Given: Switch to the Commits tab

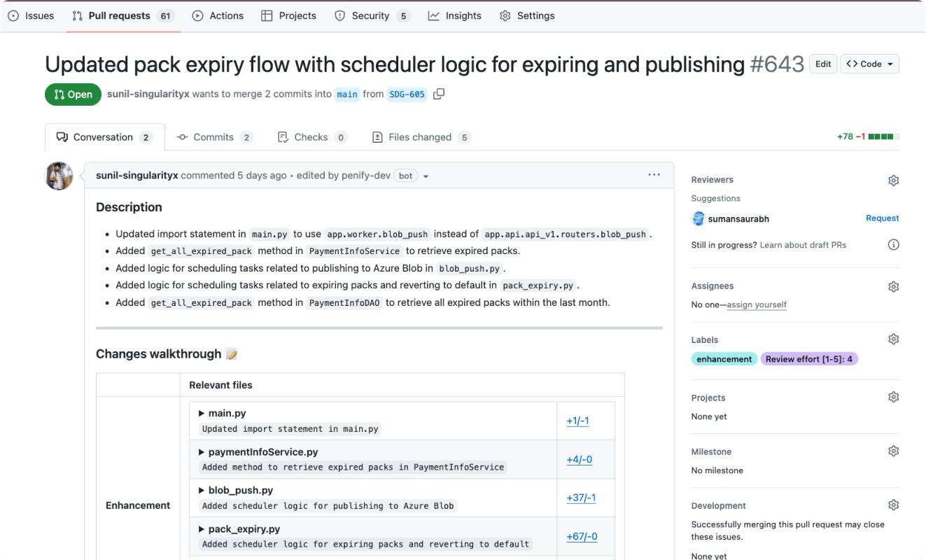Looking at the screenshot, I should tap(214, 137).
